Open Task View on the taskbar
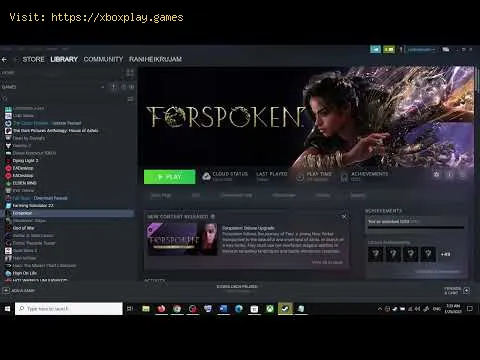The height and width of the screenshot is (360, 480). click(x=130, y=309)
